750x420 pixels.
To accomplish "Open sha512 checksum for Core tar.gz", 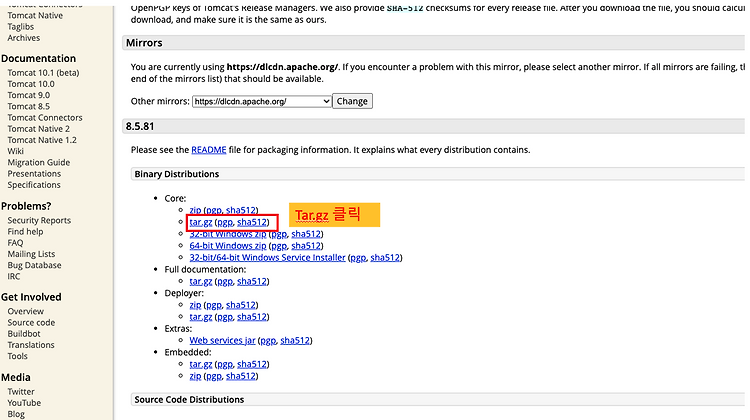I will pyautogui.click(x=252, y=222).
